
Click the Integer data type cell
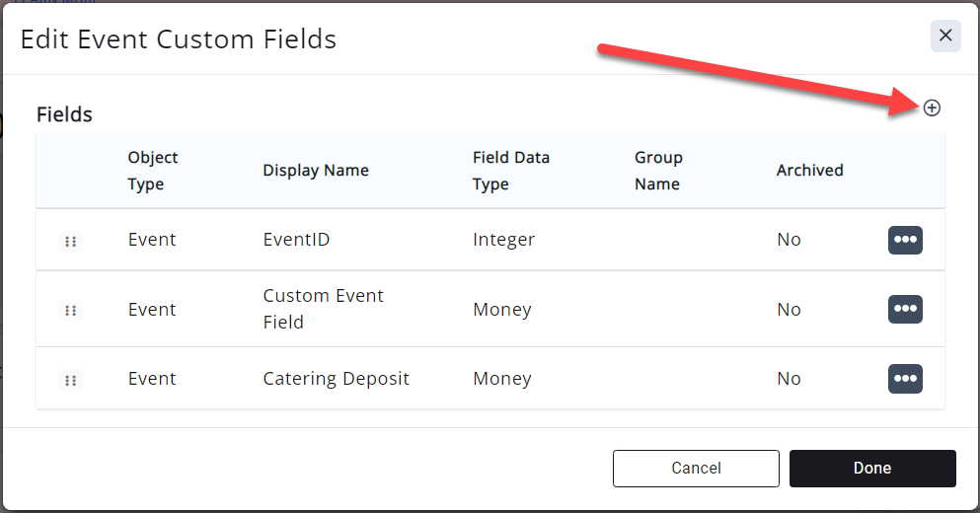click(x=503, y=240)
